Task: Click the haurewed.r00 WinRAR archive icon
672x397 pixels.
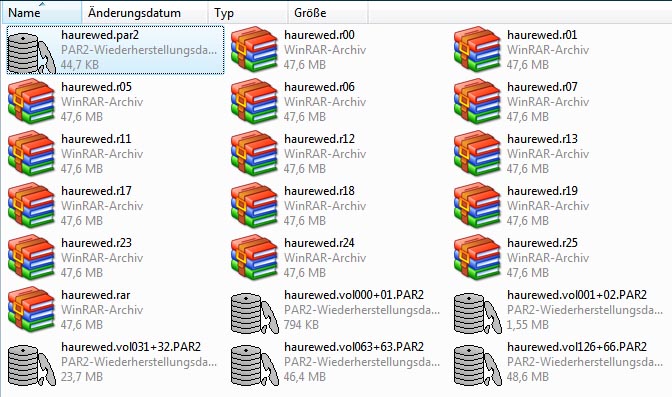Action: tap(254, 49)
